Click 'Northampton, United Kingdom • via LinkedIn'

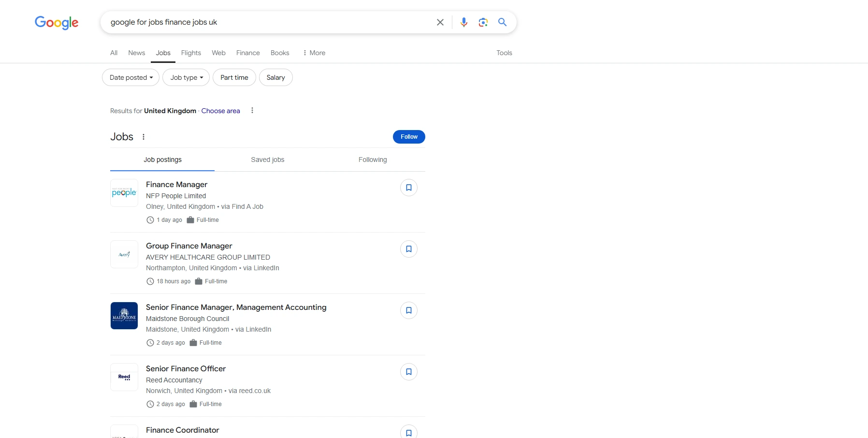point(213,268)
